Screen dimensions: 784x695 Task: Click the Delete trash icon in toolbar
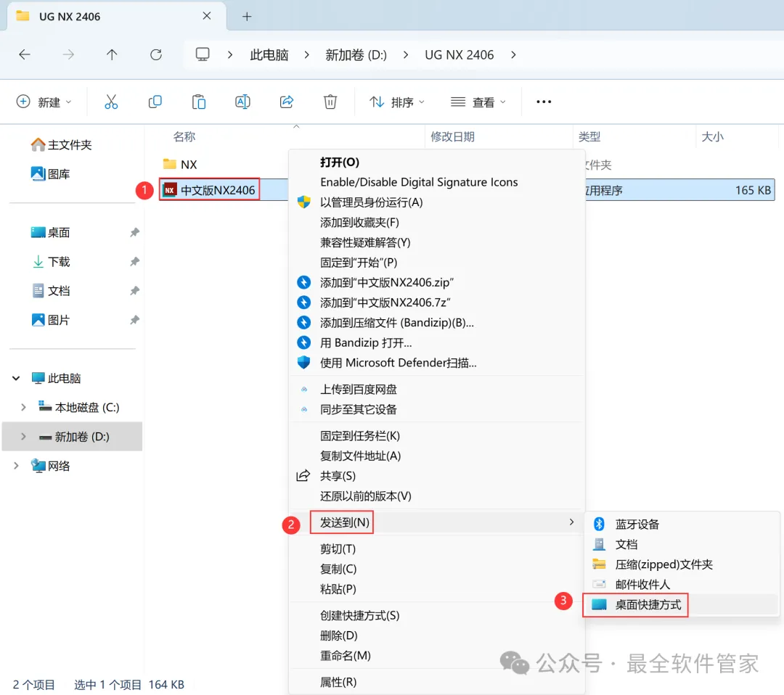click(x=330, y=102)
